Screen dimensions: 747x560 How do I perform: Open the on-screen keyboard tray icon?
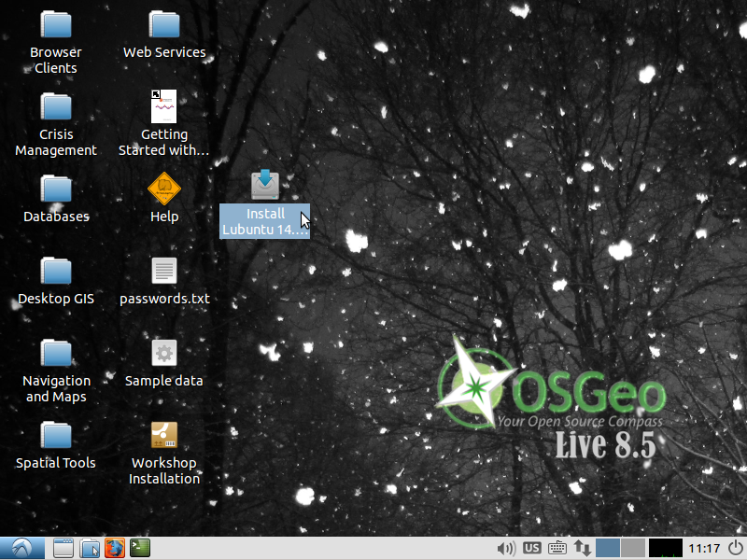557,548
